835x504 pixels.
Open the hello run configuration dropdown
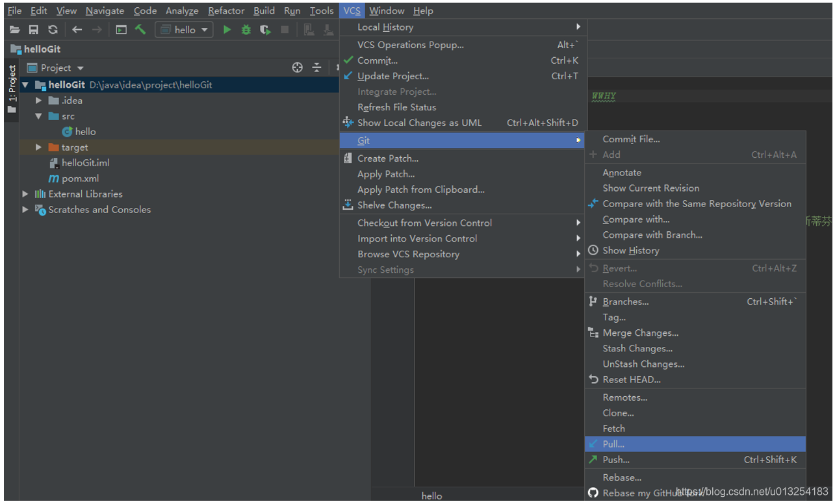coord(185,30)
